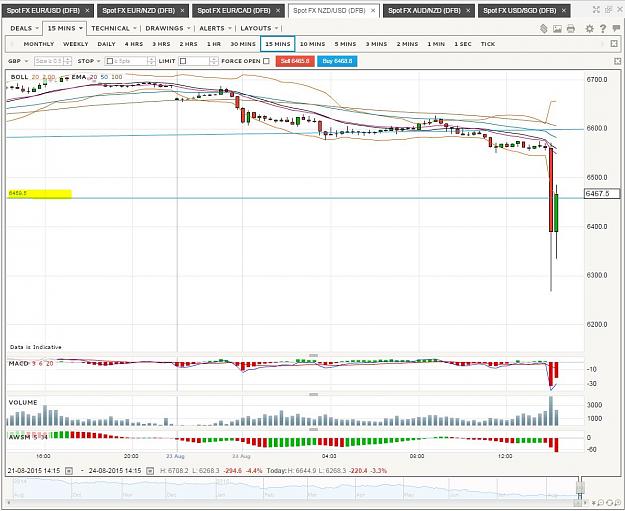The image size is (625, 511).
Task: Zoom out of the chart
Action: (601, 503)
